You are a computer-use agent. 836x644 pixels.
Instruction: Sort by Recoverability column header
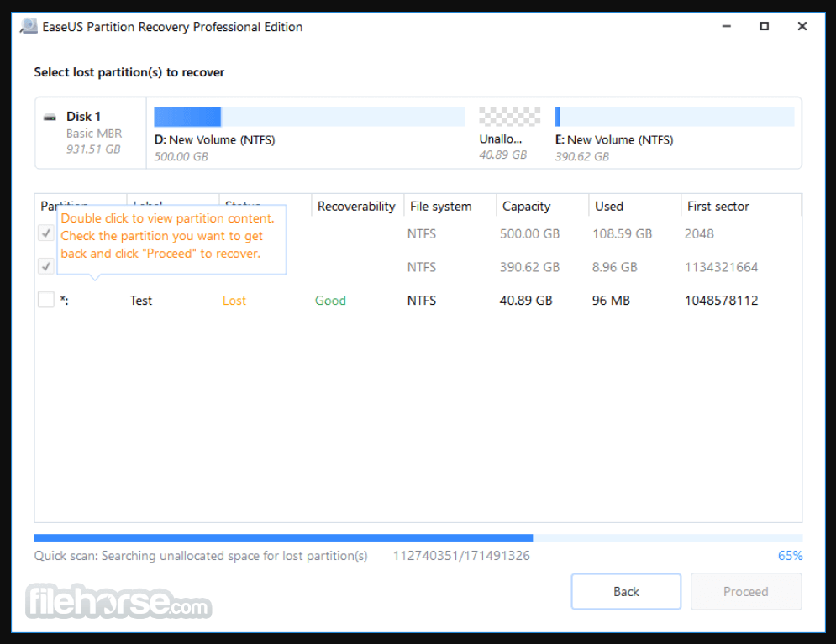coord(356,207)
